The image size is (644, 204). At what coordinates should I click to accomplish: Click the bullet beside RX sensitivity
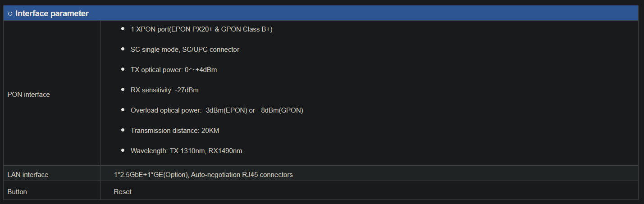123,90
